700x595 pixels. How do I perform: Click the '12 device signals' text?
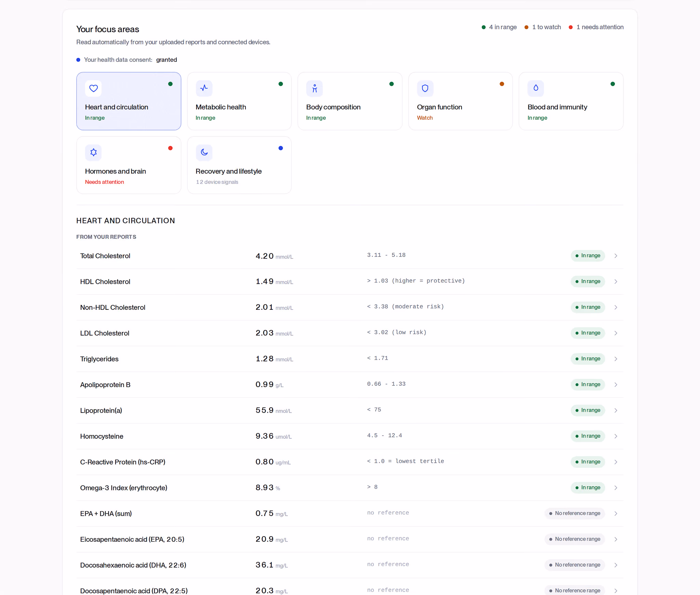pos(217,182)
